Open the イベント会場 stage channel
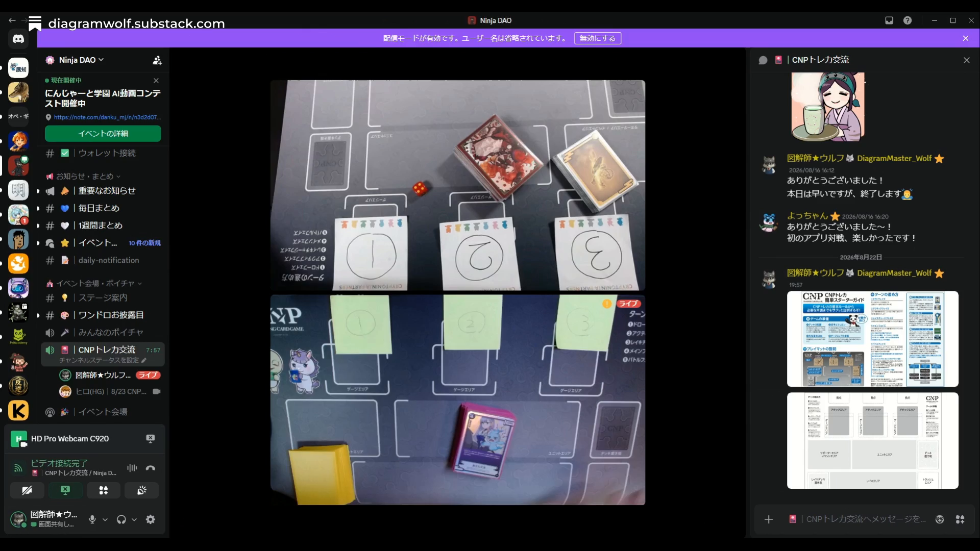The width and height of the screenshot is (980, 551). [x=103, y=412]
